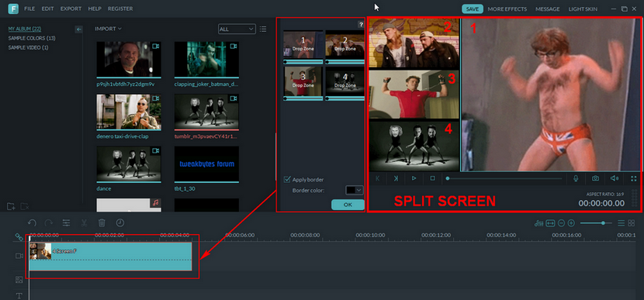
Task: Open the clip duration clock icon
Action: pyautogui.click(x=120, y=222)
